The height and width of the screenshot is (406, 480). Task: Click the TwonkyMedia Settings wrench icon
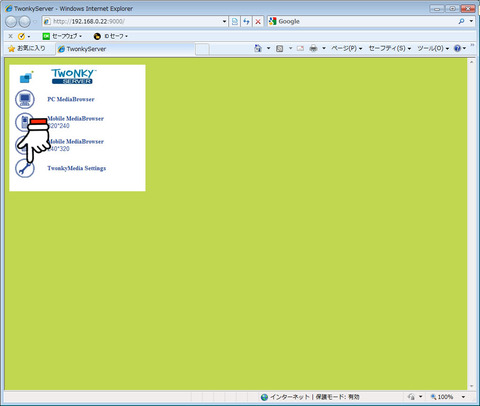coord(25,168)
